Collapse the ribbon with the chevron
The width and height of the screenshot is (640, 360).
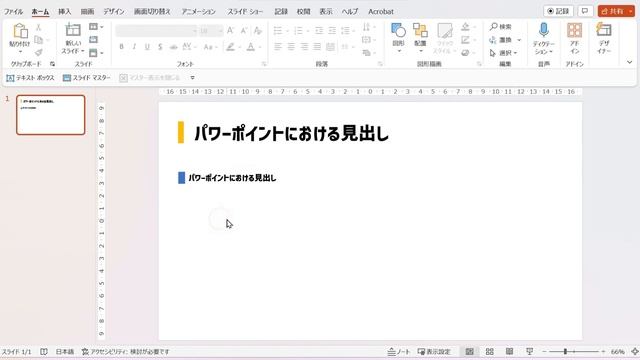coord(629,62)
